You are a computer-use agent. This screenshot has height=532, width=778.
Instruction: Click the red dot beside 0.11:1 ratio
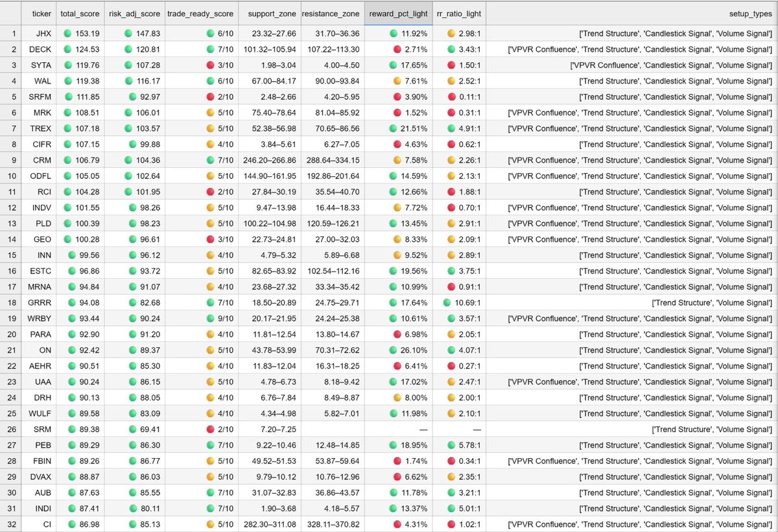451,97
